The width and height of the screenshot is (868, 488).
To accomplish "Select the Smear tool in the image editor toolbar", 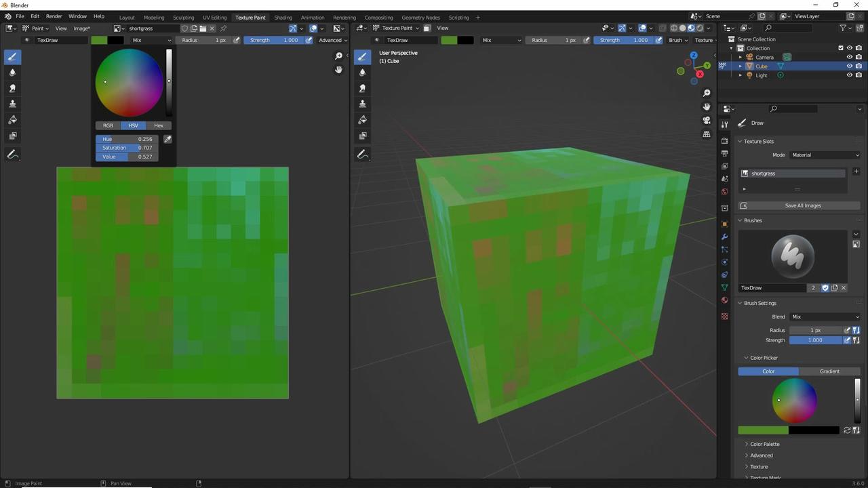I will [x=12, y=88].
